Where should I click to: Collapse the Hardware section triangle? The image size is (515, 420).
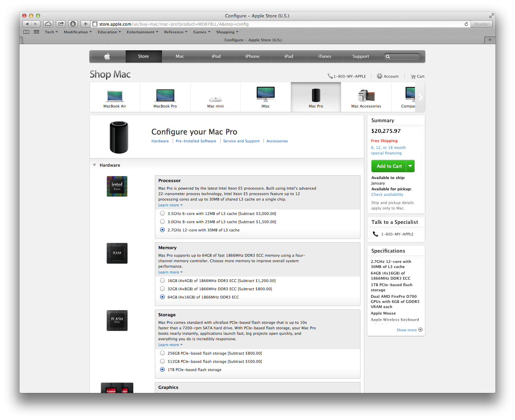pyautogui.click(x=95, y=165)
